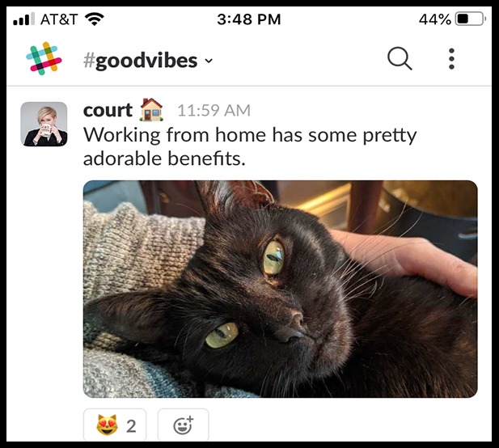Viewport: 499px width, 448px height.
Task: Open the black cat photo attachment
Action: tap(280, 289)
